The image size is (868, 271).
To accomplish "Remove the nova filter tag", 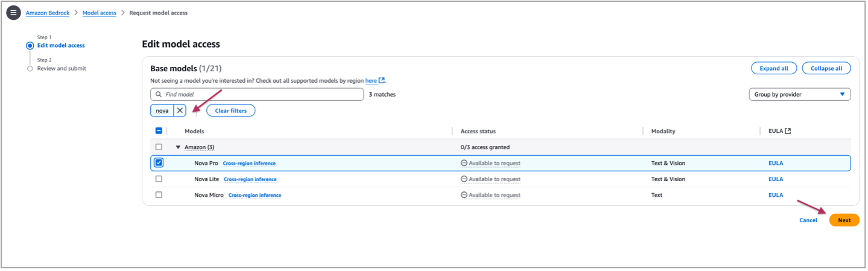I will pos(180,110).
